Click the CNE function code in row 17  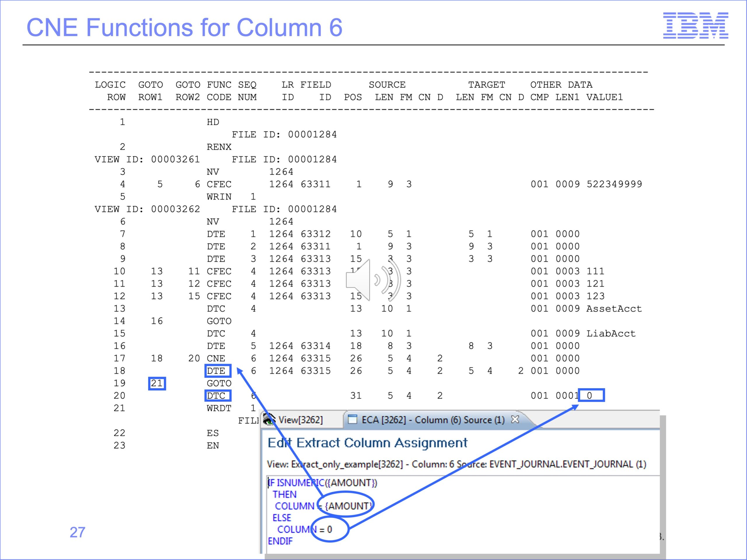click(216, 358)
